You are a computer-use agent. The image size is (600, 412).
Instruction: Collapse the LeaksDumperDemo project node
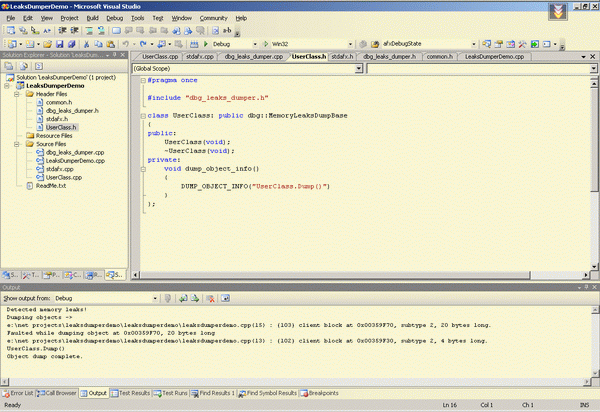[x=7, y=86]
